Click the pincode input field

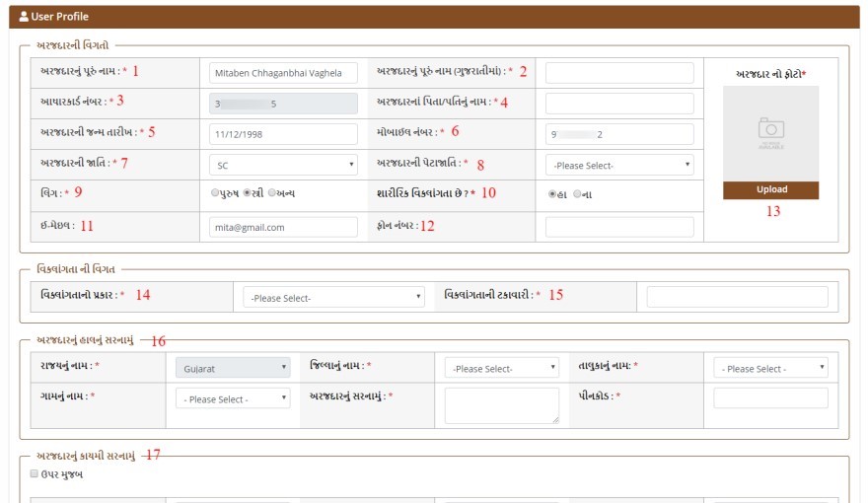(x=770, y=398)
